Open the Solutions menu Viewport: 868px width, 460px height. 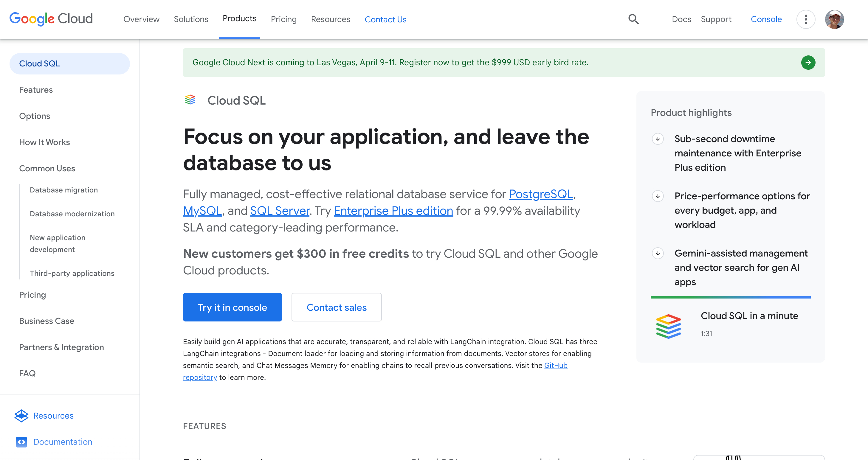(191, 19)
